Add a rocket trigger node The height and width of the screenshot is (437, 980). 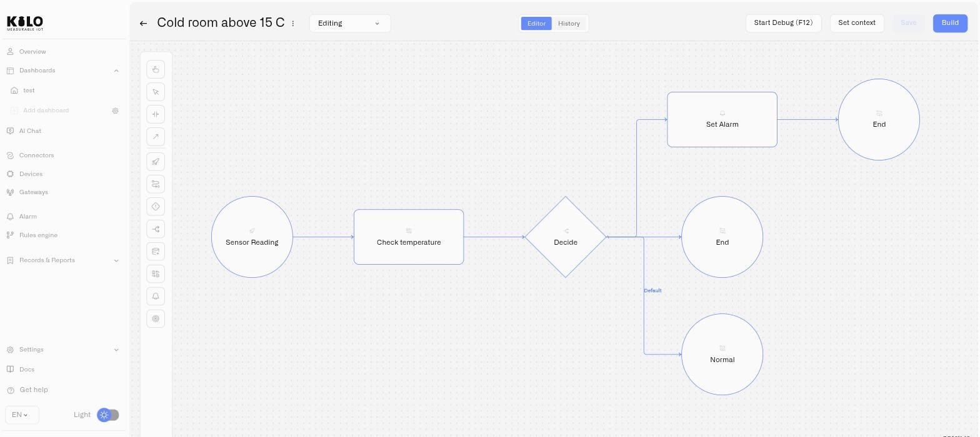point(156,162)
